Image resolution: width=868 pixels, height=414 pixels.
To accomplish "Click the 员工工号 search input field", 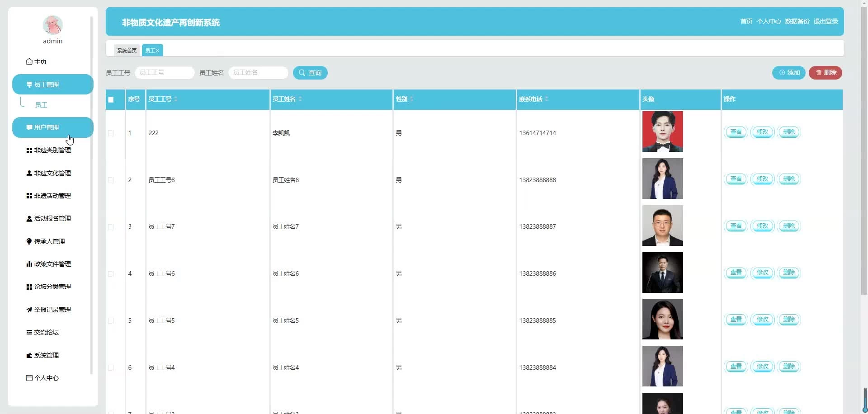I will click(165, 73).
